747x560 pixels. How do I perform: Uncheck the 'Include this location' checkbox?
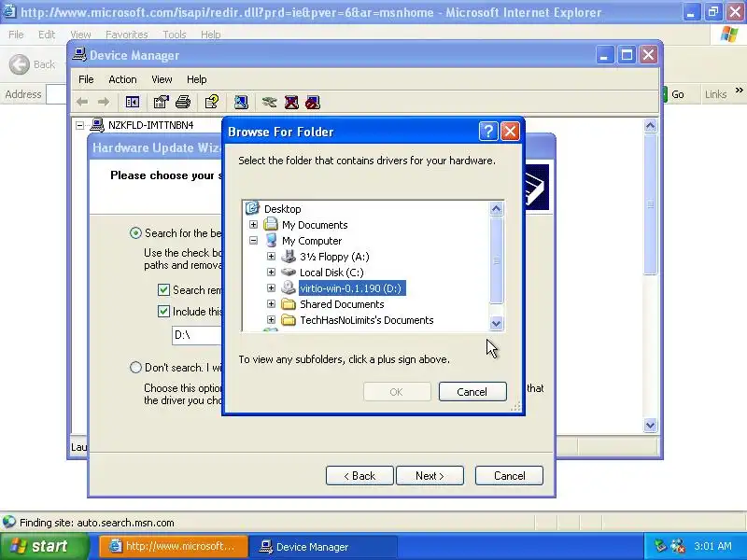click(163, 311)
